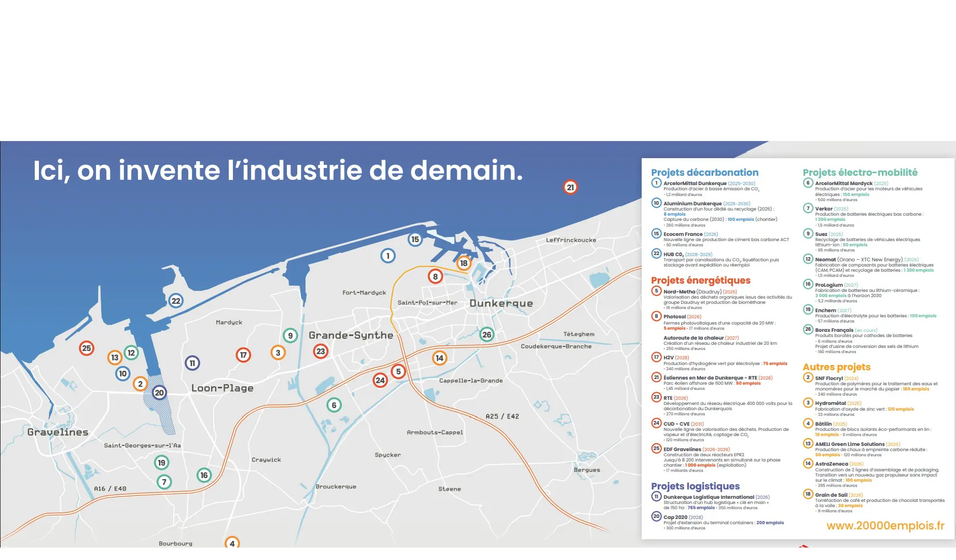Screen dimensions: 956x560
Task: Select the 'Projets électro-mobilité' legend heading
Action: coord(860,173)
